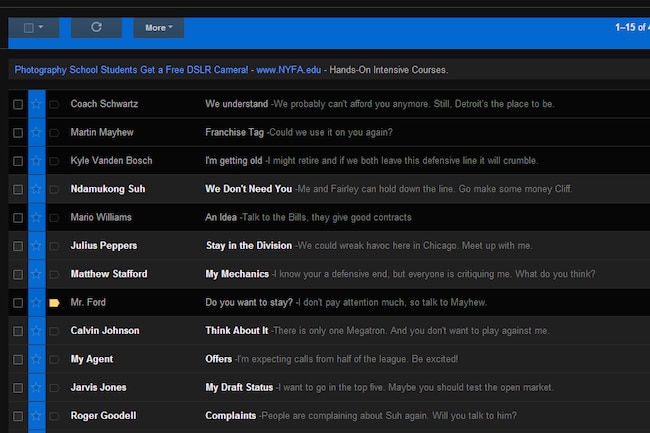Image resolution: width=650 pixels, height=433 pixels.
Task: Star the Julius Peppers email
Action: [36, 245]
